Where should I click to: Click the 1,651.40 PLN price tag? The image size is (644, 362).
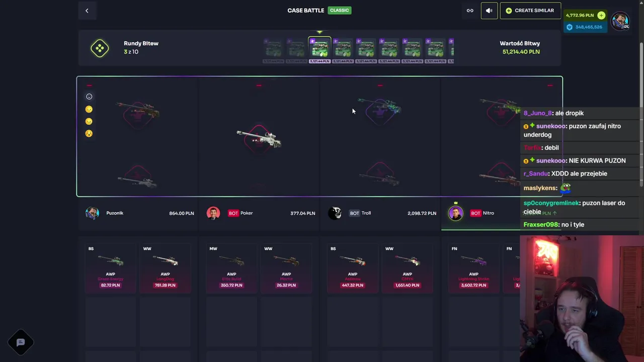pyautogui.click(x=408, y=285)
